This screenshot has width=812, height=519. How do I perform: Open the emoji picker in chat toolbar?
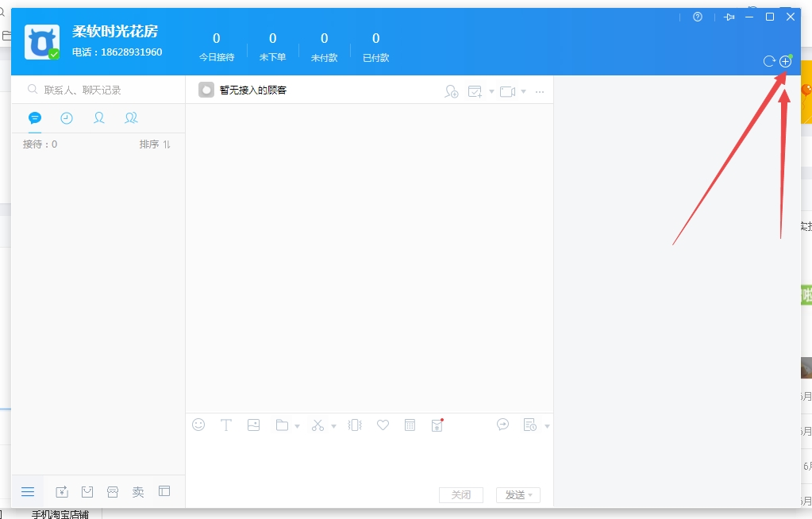198,425
